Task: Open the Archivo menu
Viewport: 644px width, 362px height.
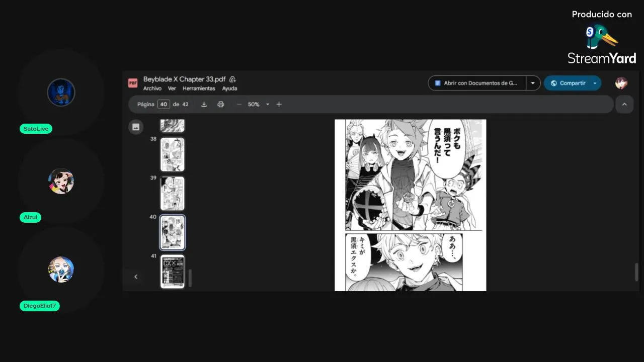Action: pyautogui.click(x=152, y=88)
